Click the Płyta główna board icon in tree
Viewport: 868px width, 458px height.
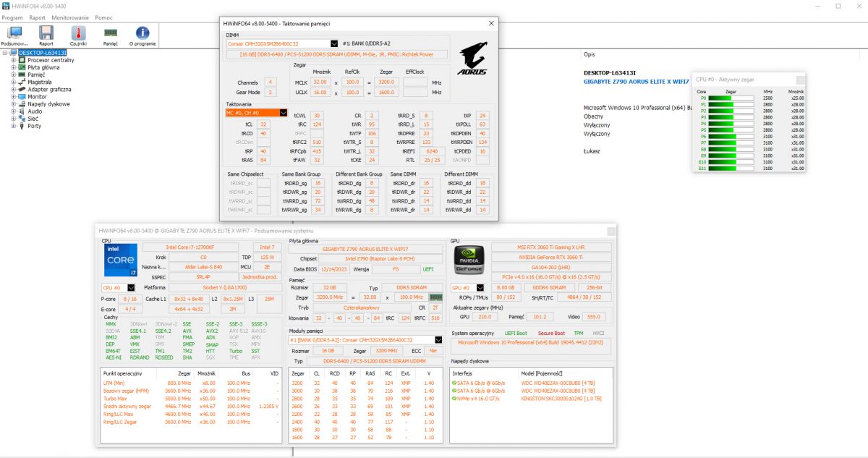[x=22, y=67]
